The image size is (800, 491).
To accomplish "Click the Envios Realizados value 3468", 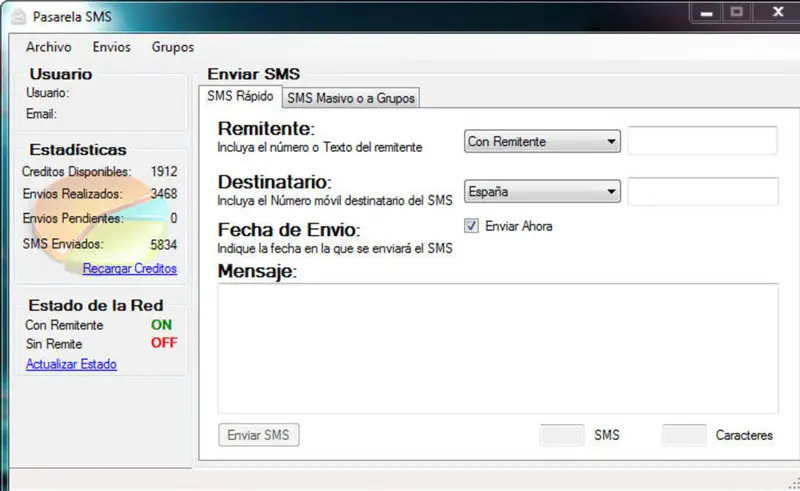I will click(x=164, y=194).
